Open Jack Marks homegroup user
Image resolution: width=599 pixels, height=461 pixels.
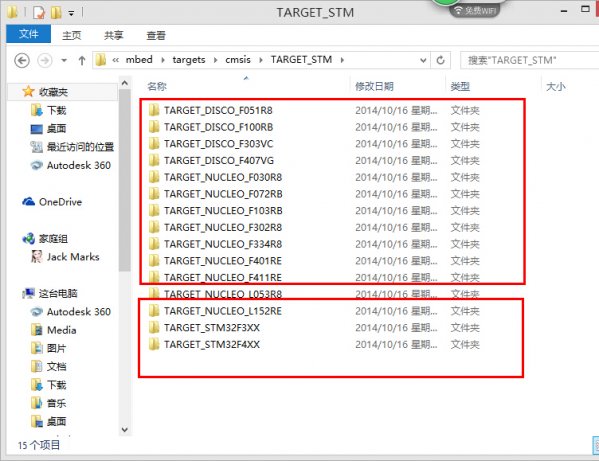tap(73, 257)
